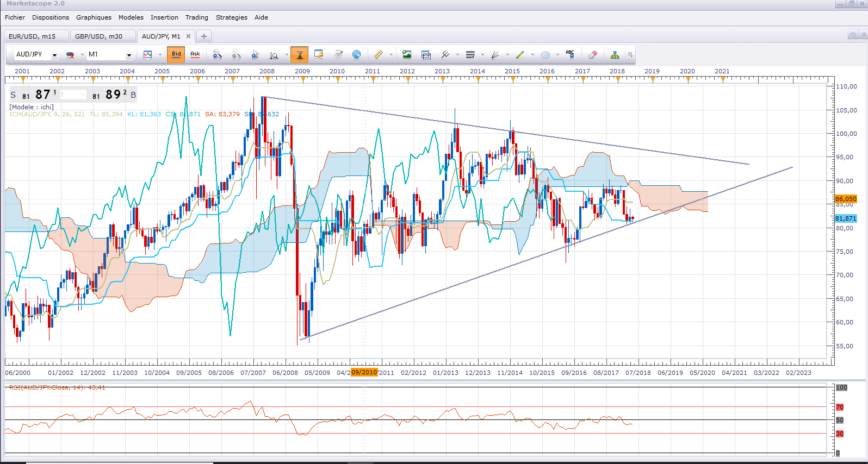Expand the linked-charts chain dropdown arrow

point(82,55)
